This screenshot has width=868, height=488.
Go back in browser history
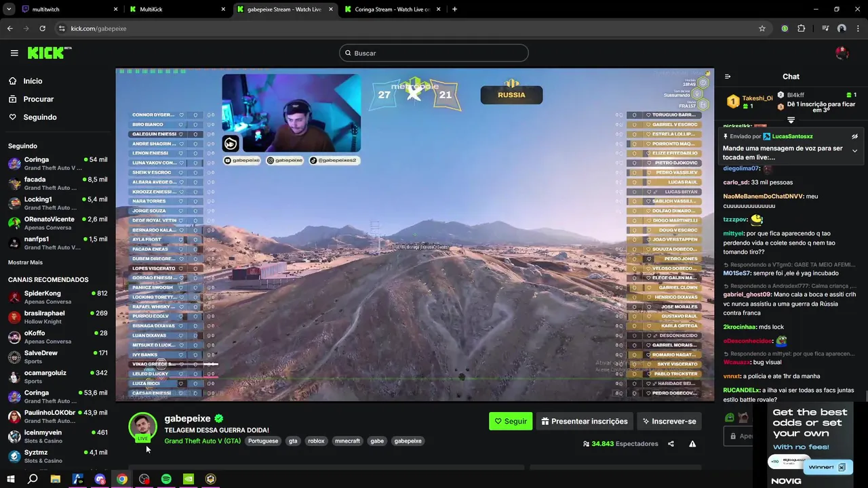coord(9,28)
